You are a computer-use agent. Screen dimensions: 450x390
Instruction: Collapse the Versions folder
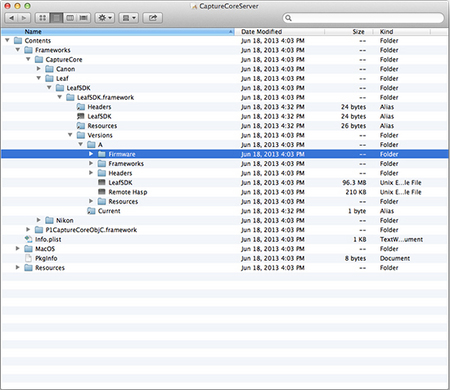click(x=70, y=135)
